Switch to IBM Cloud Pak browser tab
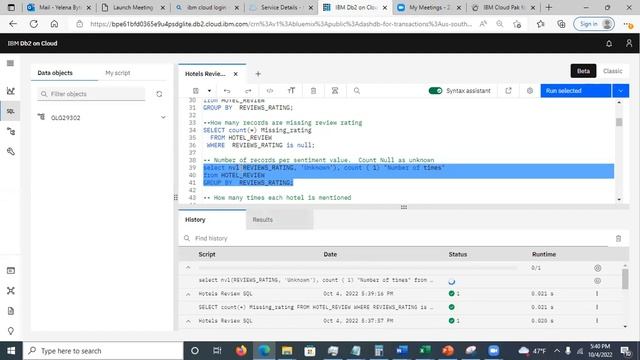 coord(503,7)
